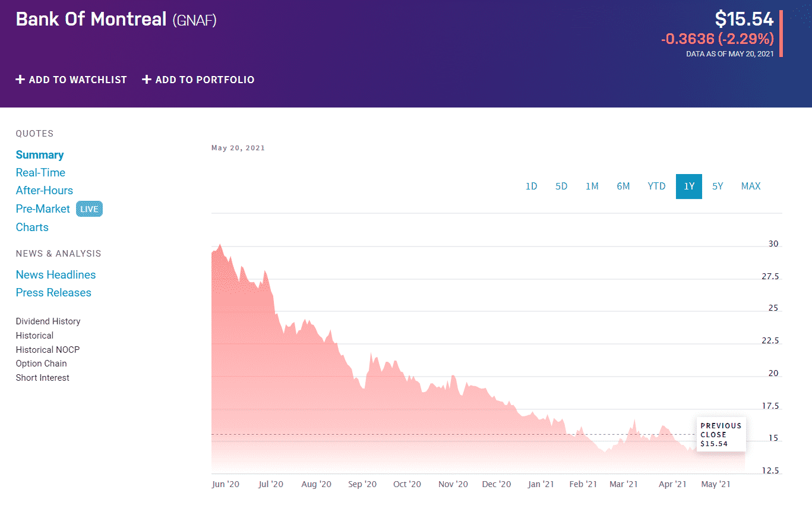Select the 1D chart range
This screenshot has height=515, width=812.
click(531, 187)
